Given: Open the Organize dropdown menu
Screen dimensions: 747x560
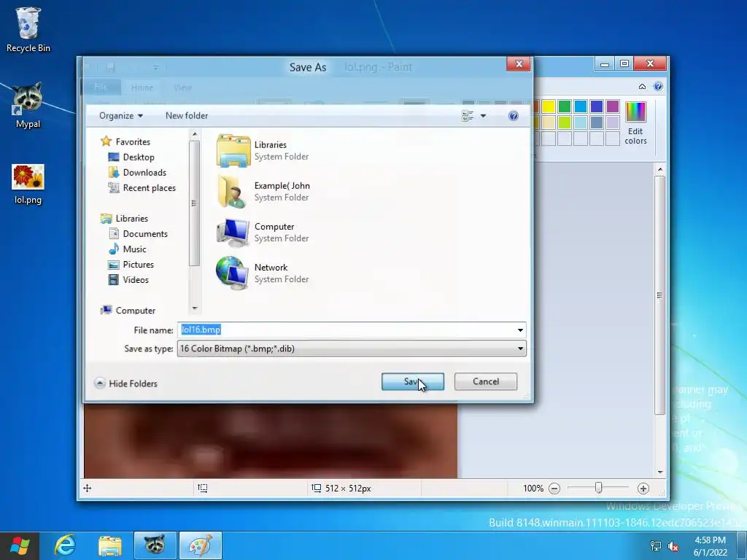Looking at the screenshot, I should tap(121, 116).
